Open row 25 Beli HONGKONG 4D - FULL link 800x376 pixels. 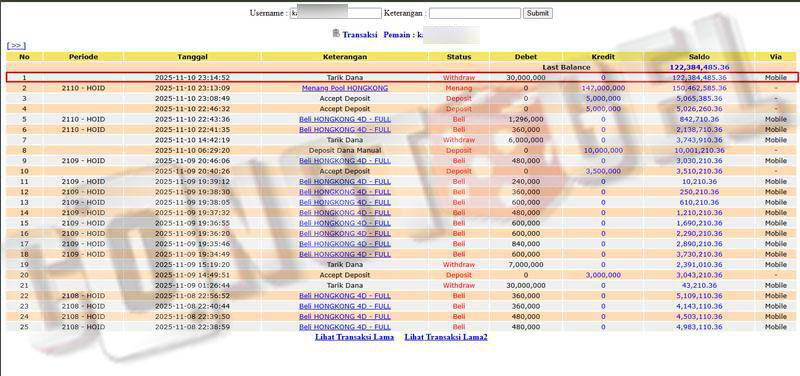345,327
